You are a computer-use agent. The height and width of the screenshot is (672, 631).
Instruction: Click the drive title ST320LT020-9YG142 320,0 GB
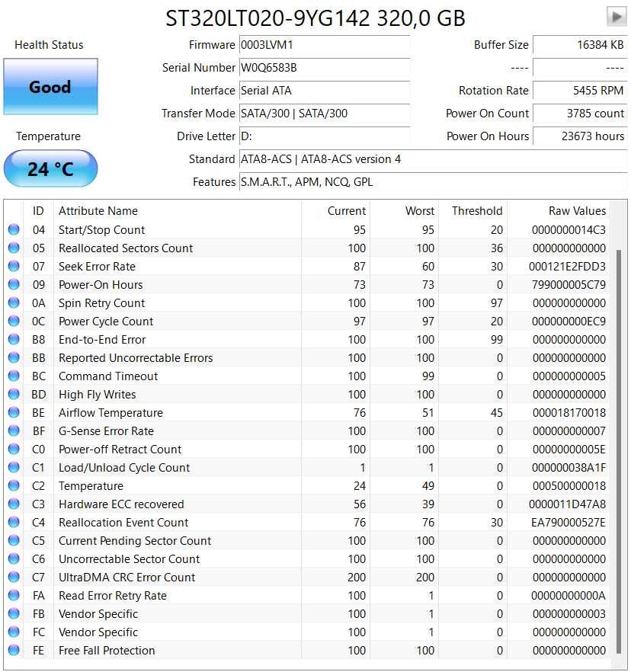[x=315, y=18]
